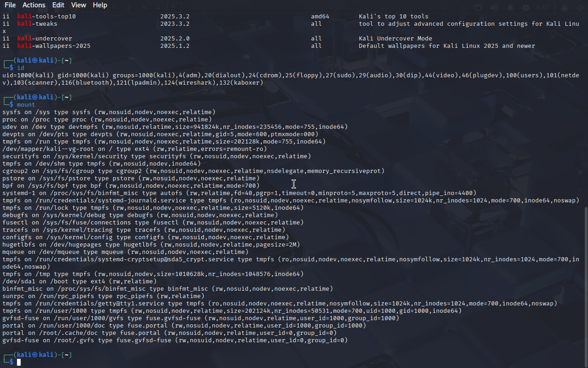Click the 'getty@tty1.service' credentials mount line

pos(280,304)
